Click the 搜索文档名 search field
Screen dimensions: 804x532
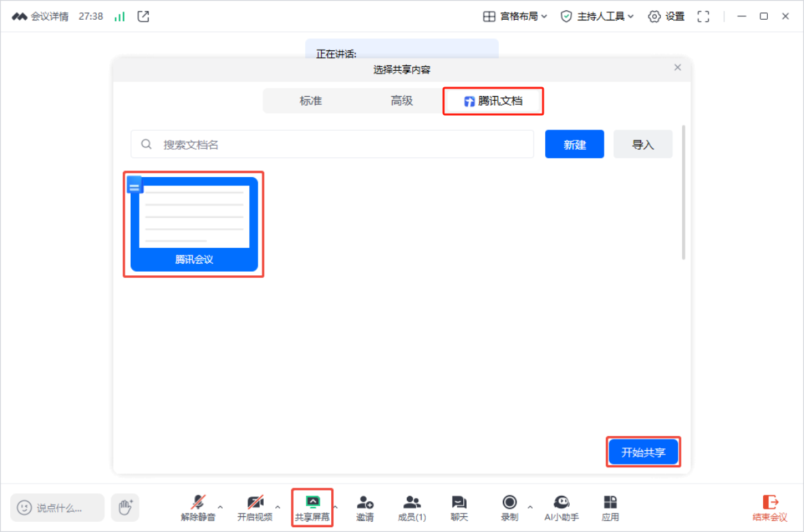[x=333, y=144]
